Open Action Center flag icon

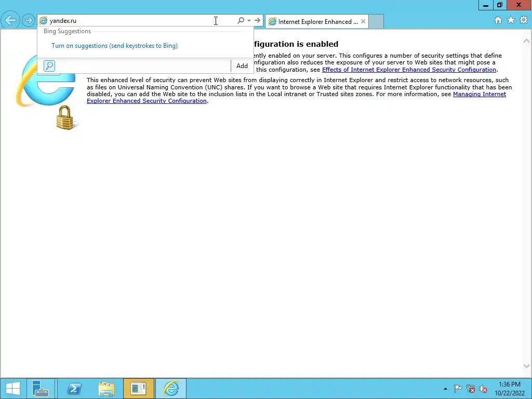(x=458, y=389)
